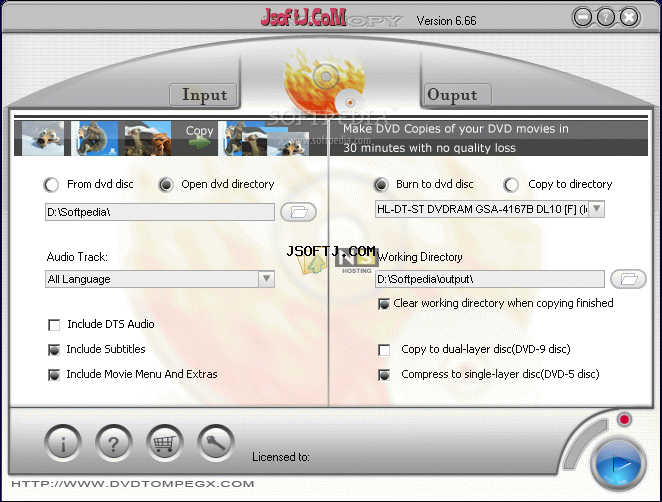Toggle Compress to single-layer disc (DVD-5)
Screen dimensions: 662x502
point(384,374)
